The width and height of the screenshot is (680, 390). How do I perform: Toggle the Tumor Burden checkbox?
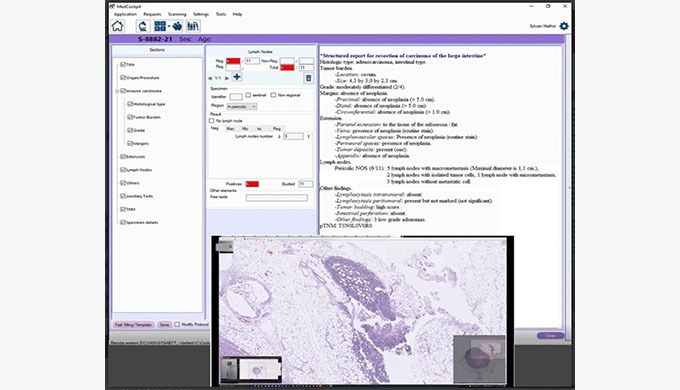(x=130, y=117)
